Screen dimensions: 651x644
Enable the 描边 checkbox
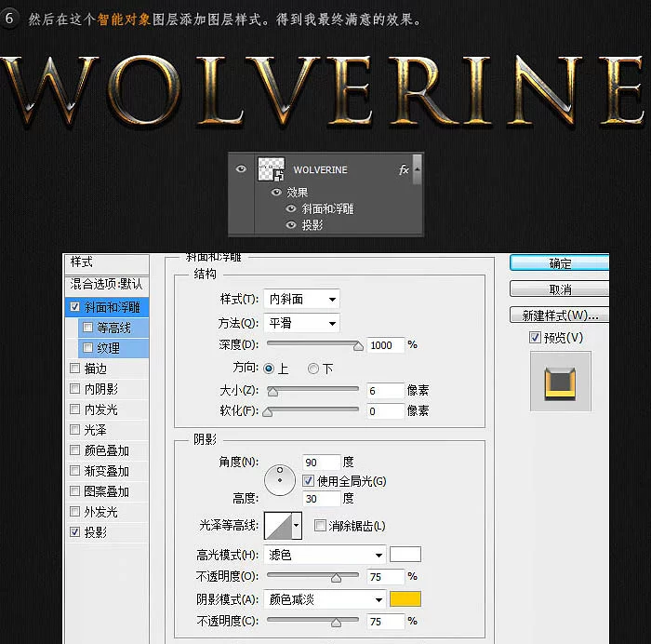pos(74,369)
